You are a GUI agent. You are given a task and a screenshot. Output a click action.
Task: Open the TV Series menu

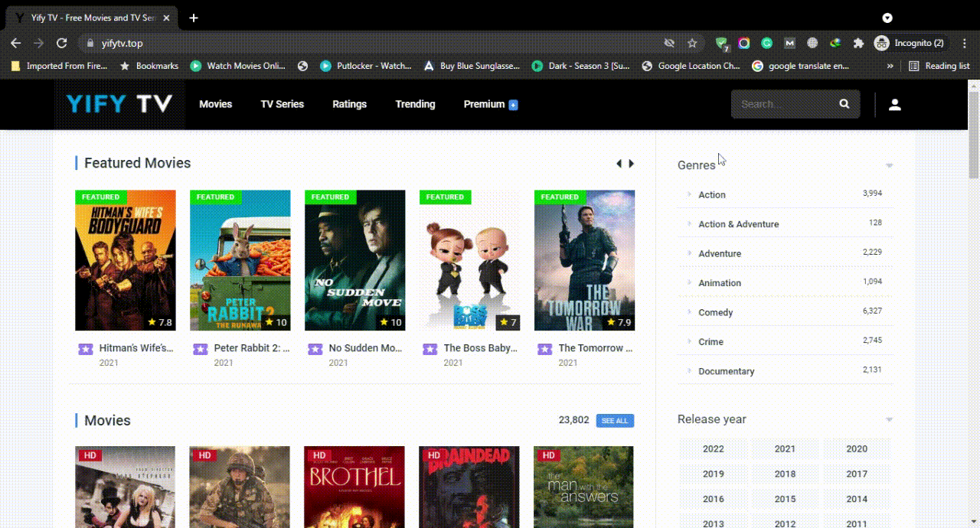282,104
